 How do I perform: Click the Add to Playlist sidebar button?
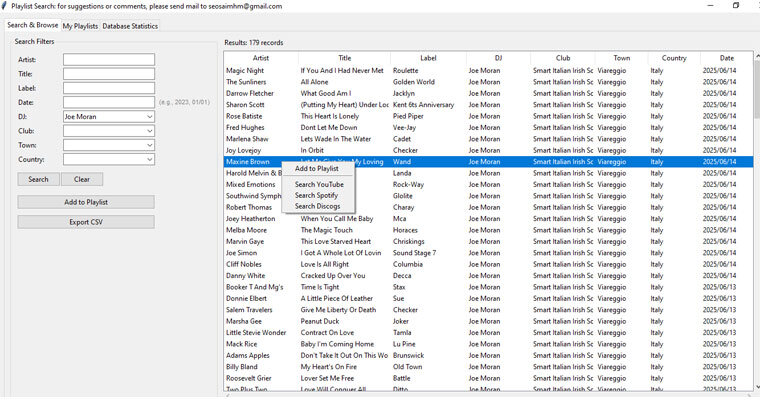coord(86,202)
